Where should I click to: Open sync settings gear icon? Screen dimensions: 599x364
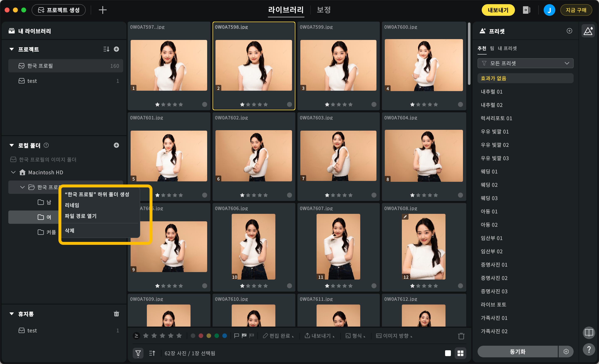coord(566,351)
